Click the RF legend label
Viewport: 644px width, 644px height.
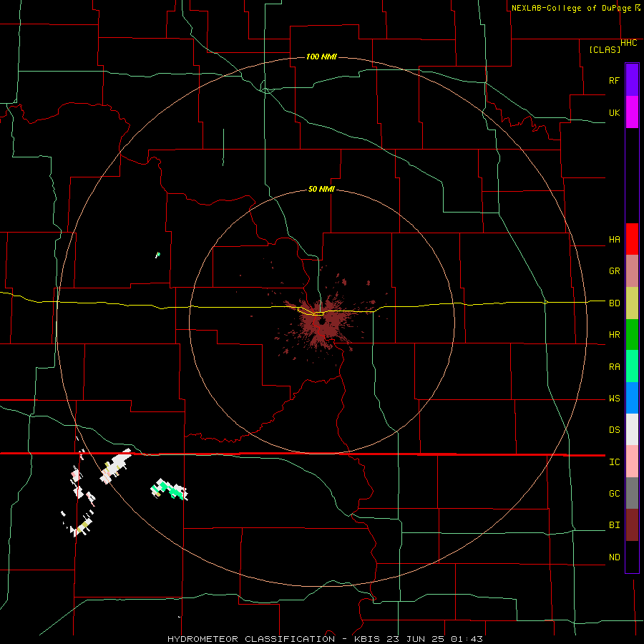[x=615, y=80]
